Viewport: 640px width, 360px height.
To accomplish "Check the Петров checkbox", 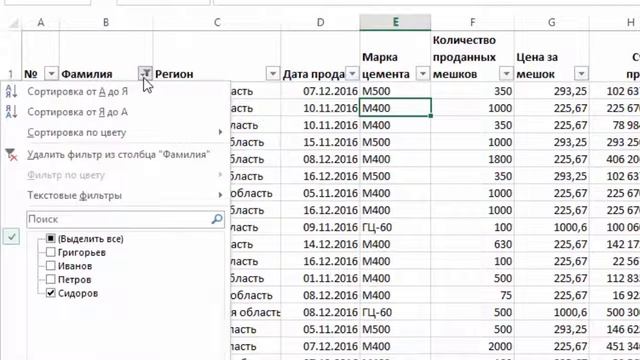I will pos(51,280).
